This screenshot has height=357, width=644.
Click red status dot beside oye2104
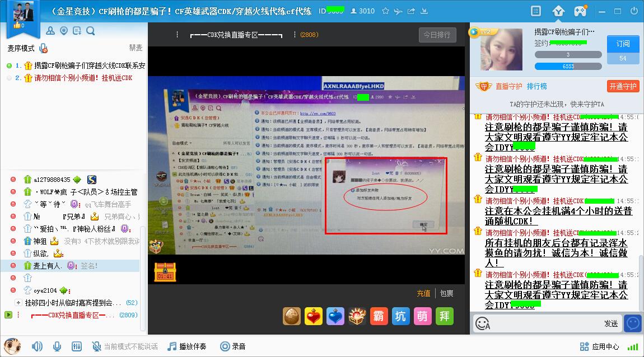13,290
